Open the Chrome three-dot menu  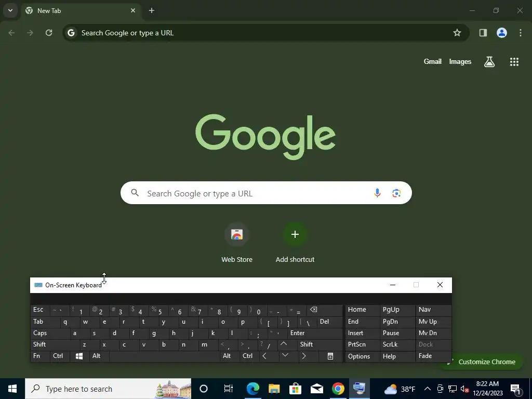521,33
